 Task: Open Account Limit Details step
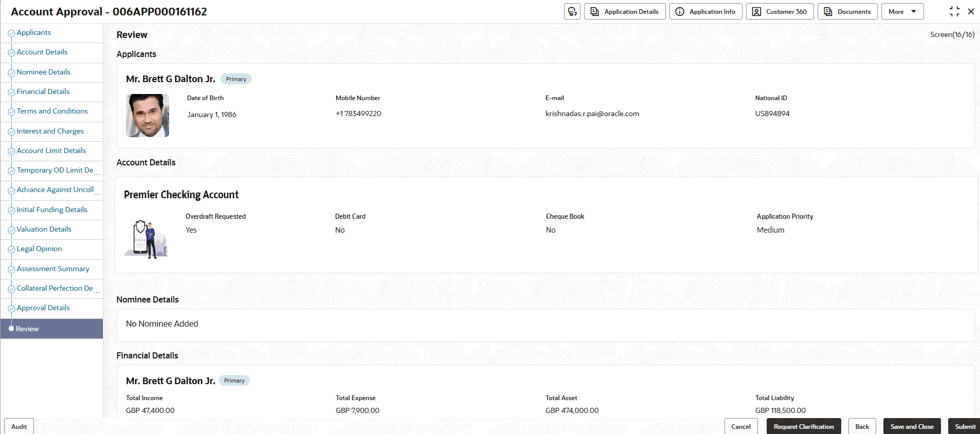[x=51, y=150]
